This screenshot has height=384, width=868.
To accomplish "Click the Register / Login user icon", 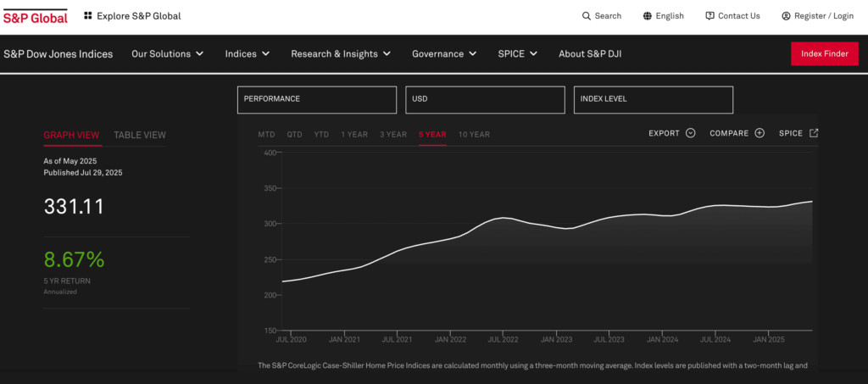I will pyautogui.click(x=786, y=16).
